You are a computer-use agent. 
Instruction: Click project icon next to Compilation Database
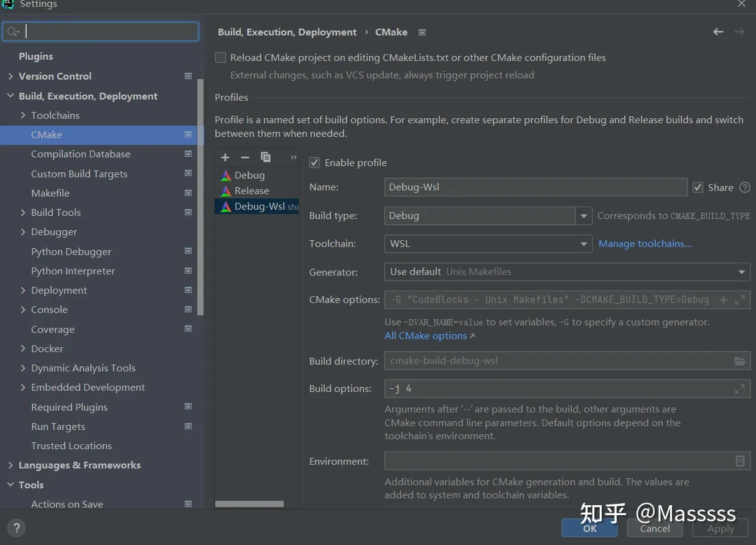[x=189, y=154]
